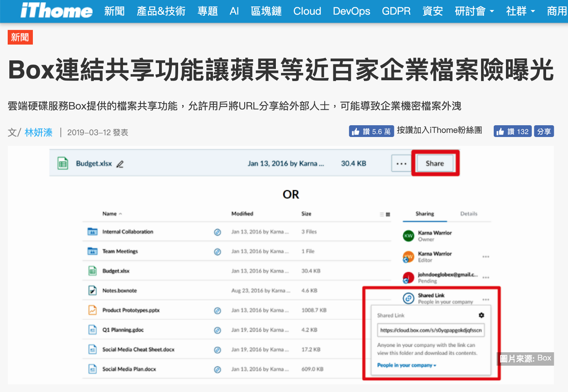Click shared link icon on Q1 Planning.gdoc row
The height and width of the screenshot is (392, 568).
coord(217,330)
